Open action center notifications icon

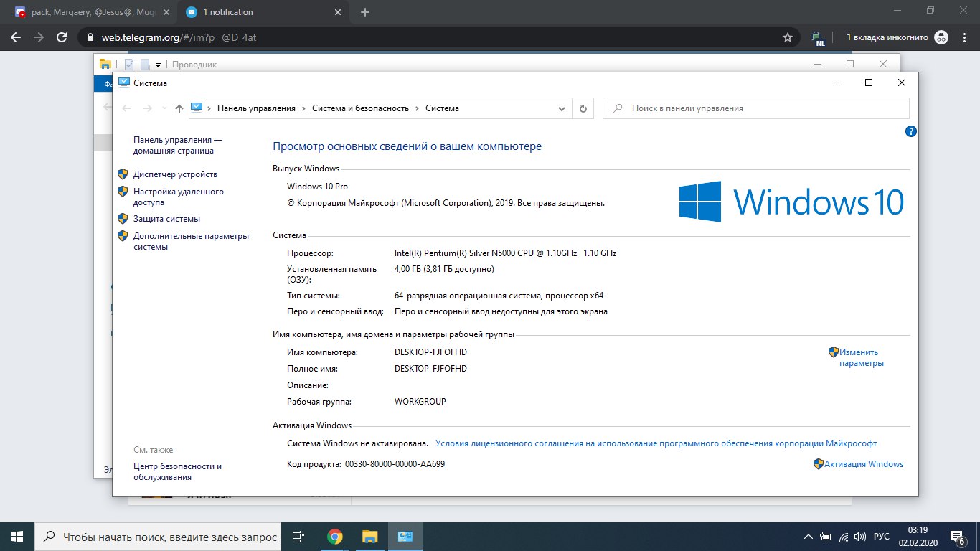tap(958, 537)
